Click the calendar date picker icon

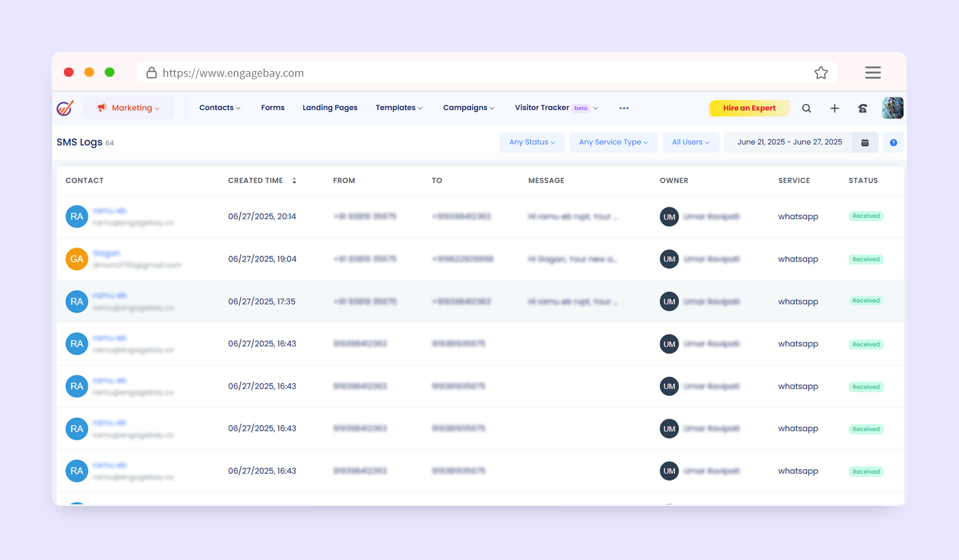[x=865, y=143]
